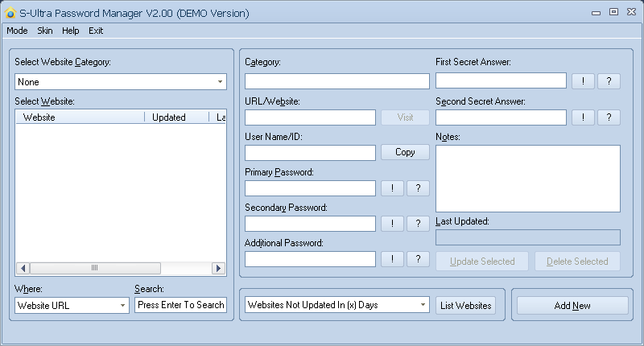
Task: Click the Secondary Password input field
Action: pyautogui.click(x=310, y=224)
